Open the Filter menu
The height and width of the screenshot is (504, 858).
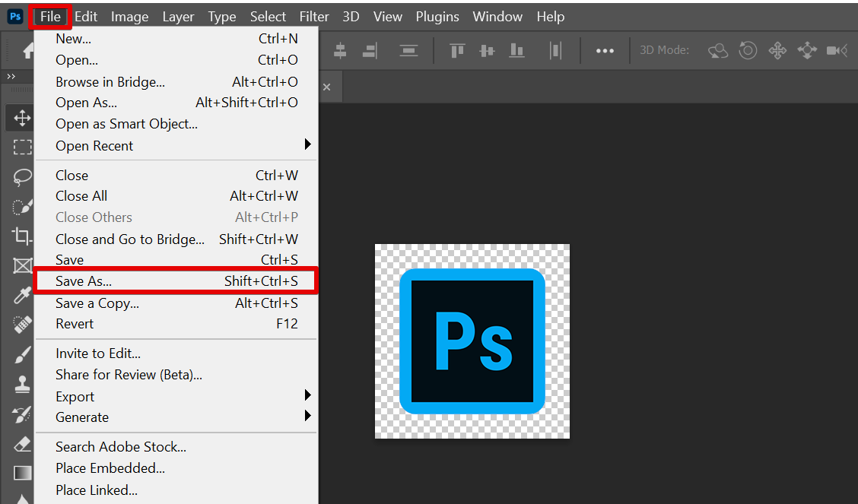[313, 16]
